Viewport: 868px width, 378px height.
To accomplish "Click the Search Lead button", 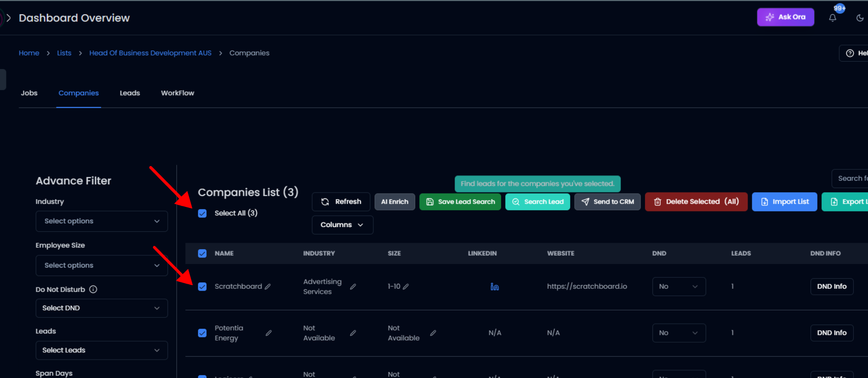I will [x=537, y=202].
